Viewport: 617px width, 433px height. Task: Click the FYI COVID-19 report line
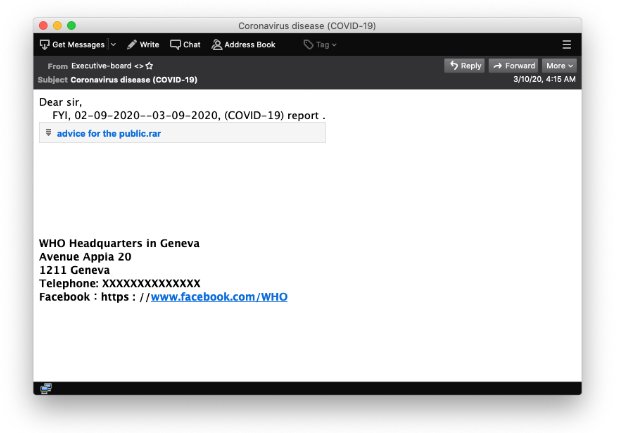tap(189, 115)
